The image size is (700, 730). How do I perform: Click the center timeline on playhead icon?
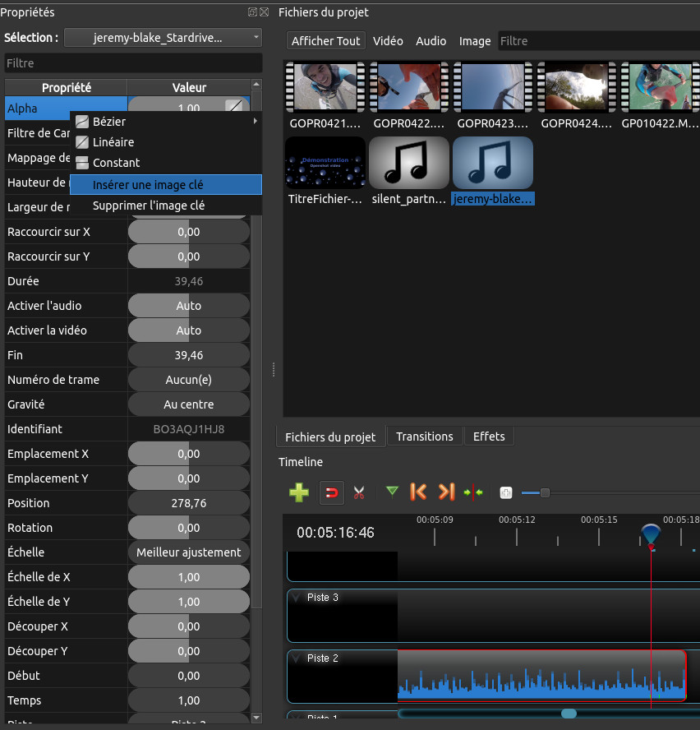[473, 492]
